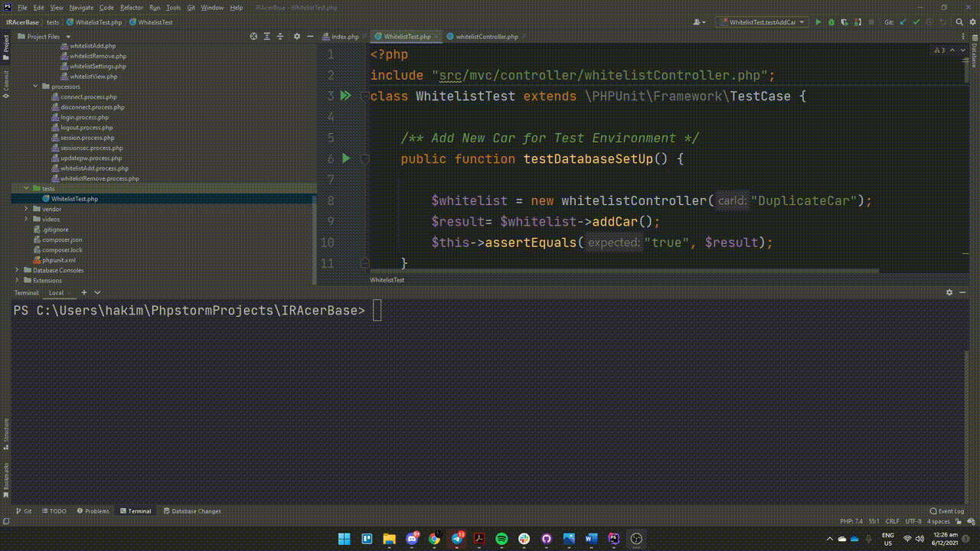Open the Project Files view selector
This screenshot has height=551, width=980.
coord(44,36)
